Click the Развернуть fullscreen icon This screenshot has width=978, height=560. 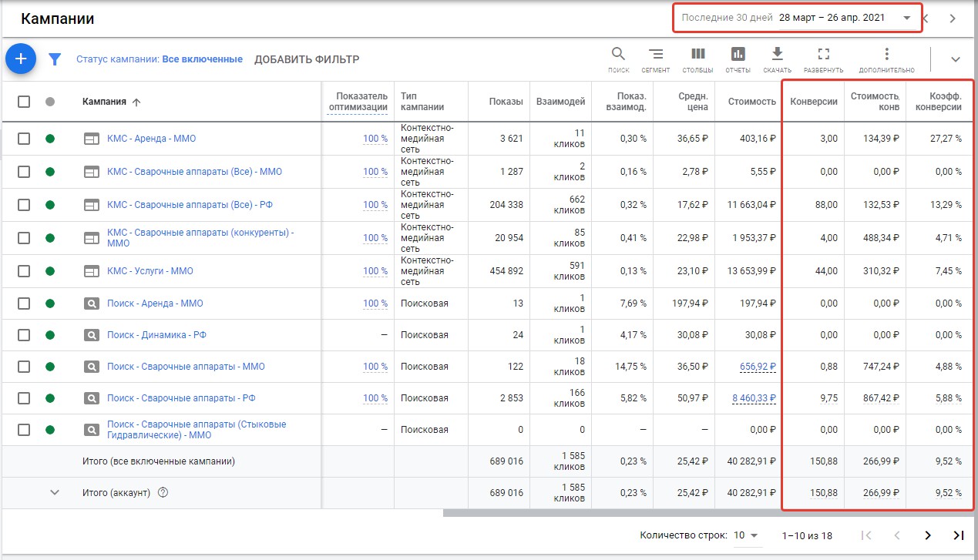(x=823, y=54)
